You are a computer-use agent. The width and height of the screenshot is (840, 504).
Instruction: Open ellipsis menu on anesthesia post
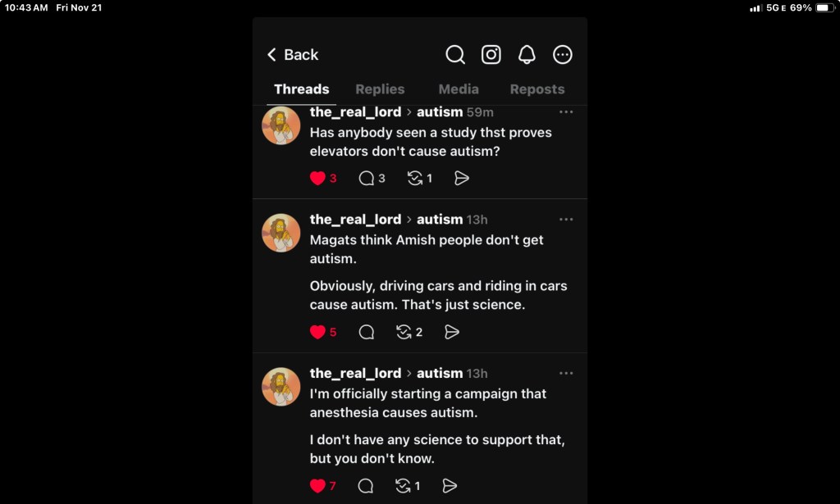(x=566, y=374)
